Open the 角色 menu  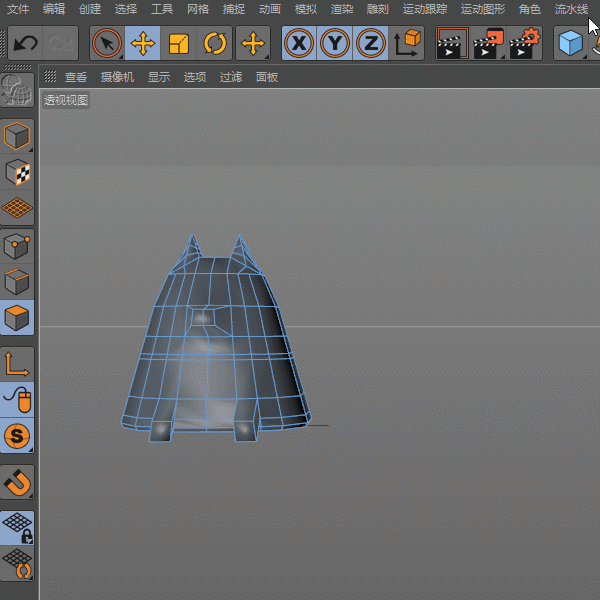pyautogui.click(x=530, y=9)
